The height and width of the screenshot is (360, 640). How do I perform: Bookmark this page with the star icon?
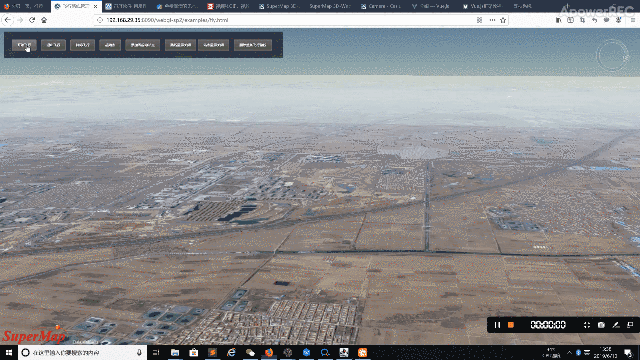tap(503, 20)
